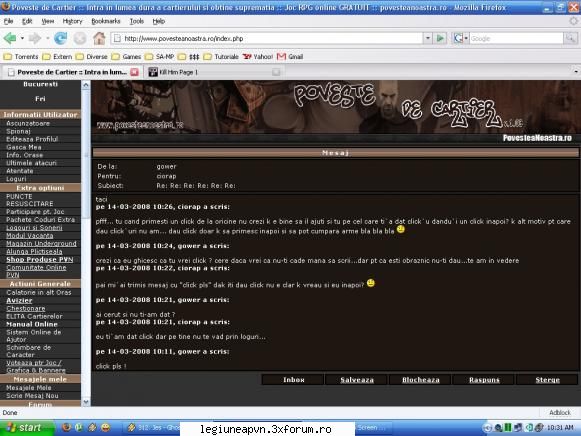Open the back button history dropdown arrow
The image size is (581, 436).
click(22, 38)
